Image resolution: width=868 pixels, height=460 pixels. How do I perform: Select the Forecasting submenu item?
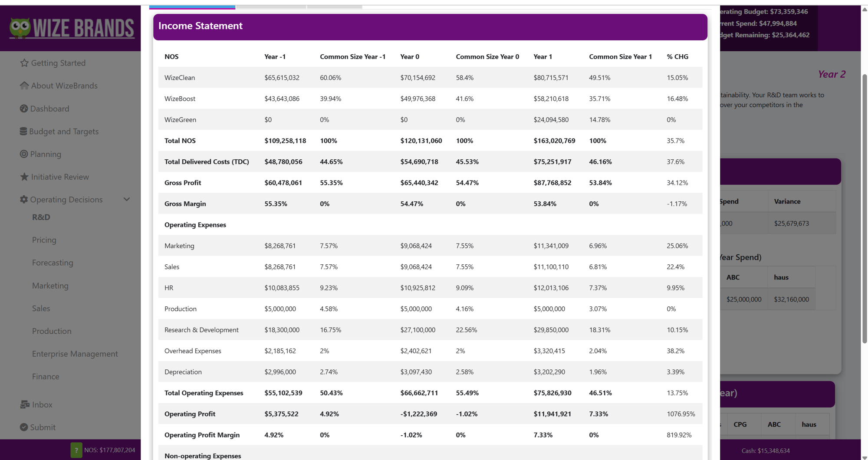coord(53,263)
